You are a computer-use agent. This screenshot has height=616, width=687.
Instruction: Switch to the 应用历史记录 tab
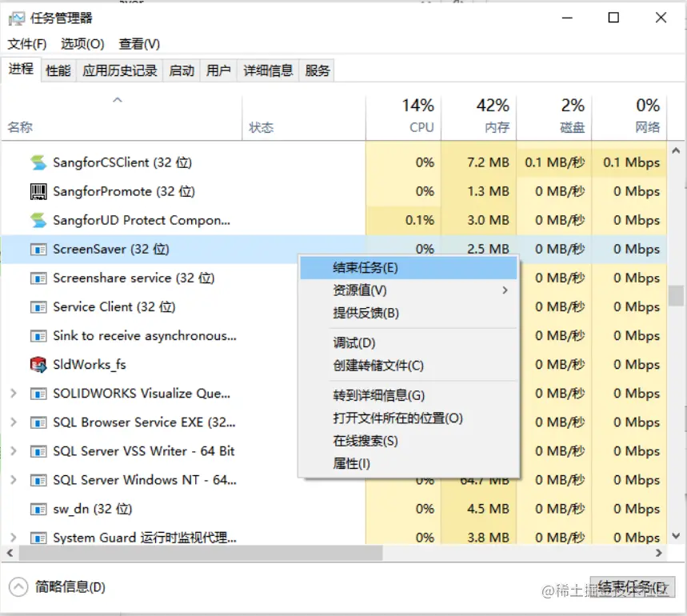point(120,70)
